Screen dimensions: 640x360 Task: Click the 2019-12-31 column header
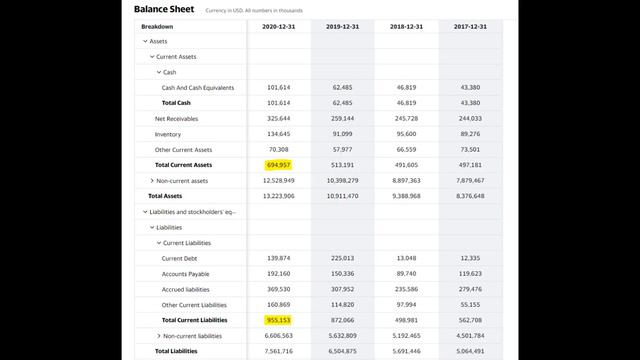[x=342, y=27]
